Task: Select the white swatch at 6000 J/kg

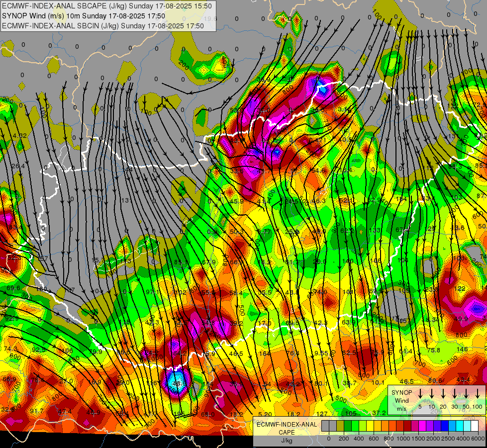Action: [x=474, y=426]
